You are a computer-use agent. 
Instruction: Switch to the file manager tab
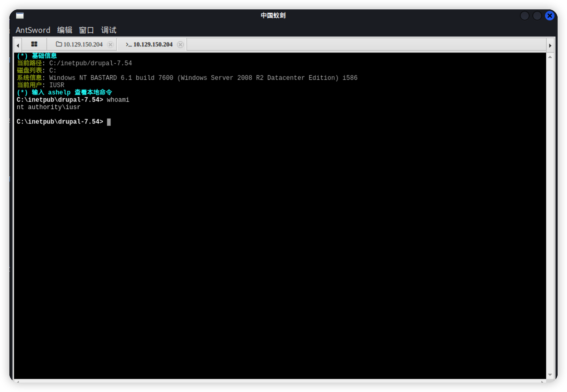pyautogui.click(x=83, y=44)
